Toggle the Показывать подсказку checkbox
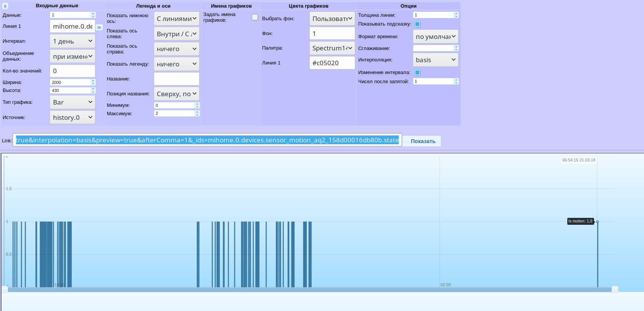 (417, 24)
